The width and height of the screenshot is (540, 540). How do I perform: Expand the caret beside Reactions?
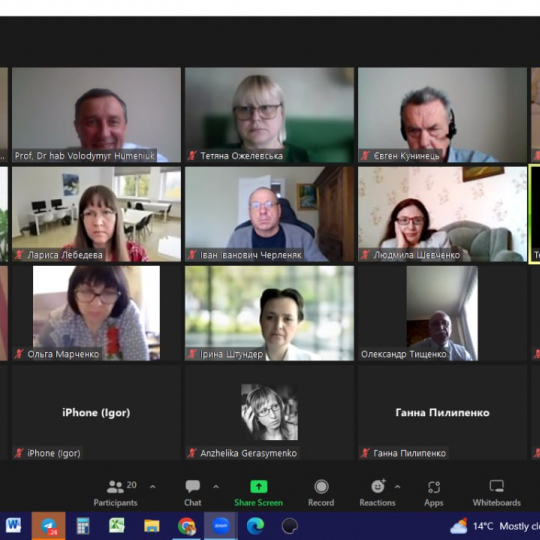(397, 487)
